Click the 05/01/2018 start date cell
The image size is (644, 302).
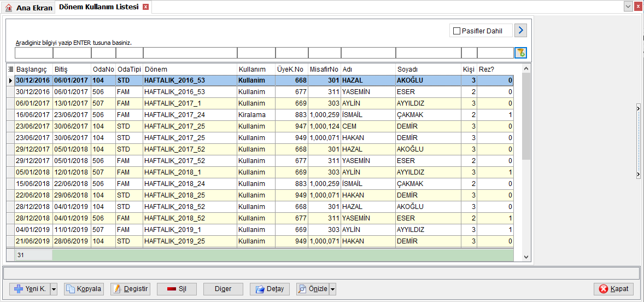coord(34,172)
